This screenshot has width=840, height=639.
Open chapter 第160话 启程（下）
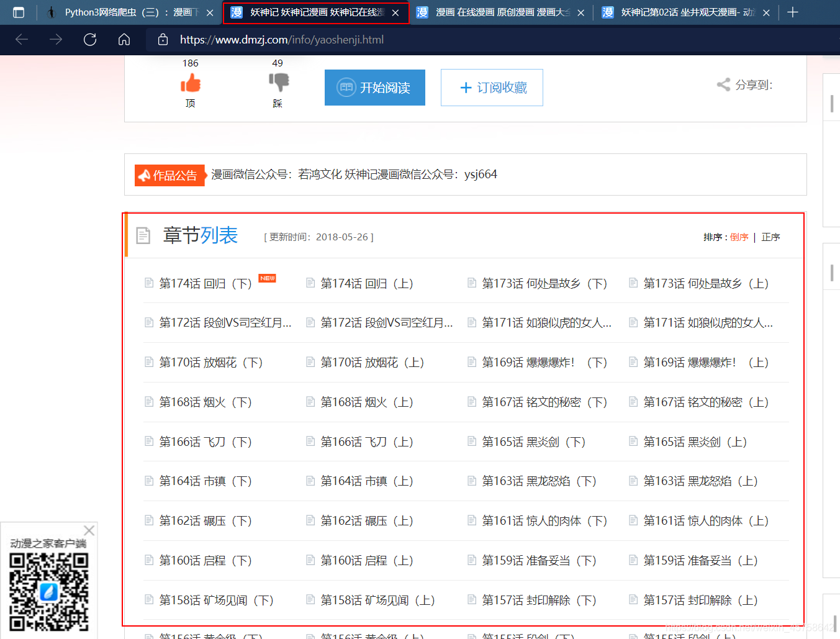(205, 561)
